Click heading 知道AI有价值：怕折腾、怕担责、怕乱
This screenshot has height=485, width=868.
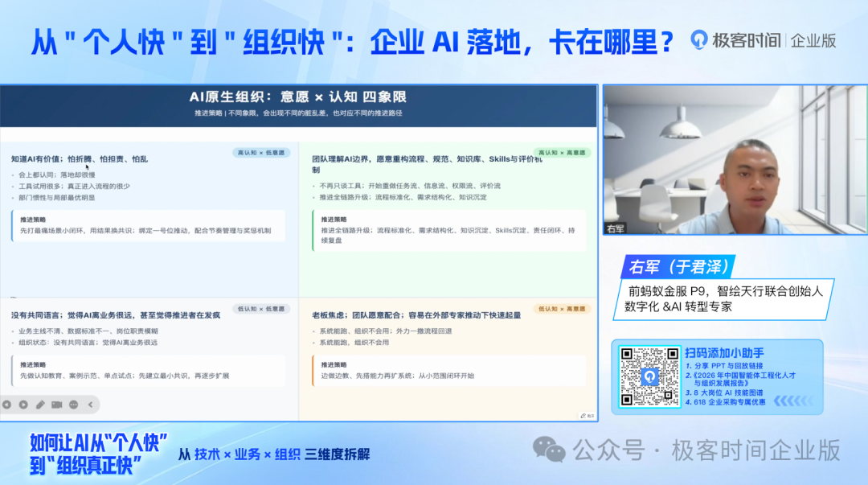click(x=79, y=159)
